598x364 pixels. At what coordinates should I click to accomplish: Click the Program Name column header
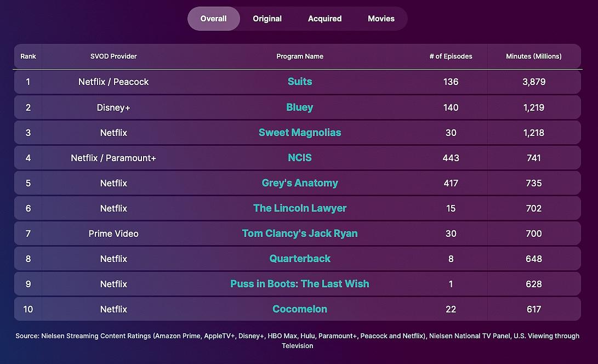[x=300, y=56]
